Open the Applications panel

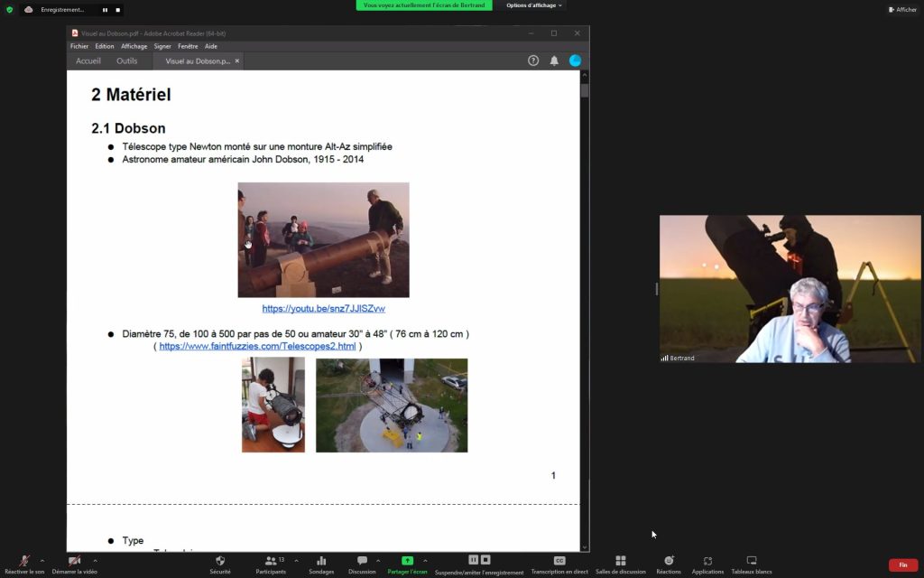(707, 564)
